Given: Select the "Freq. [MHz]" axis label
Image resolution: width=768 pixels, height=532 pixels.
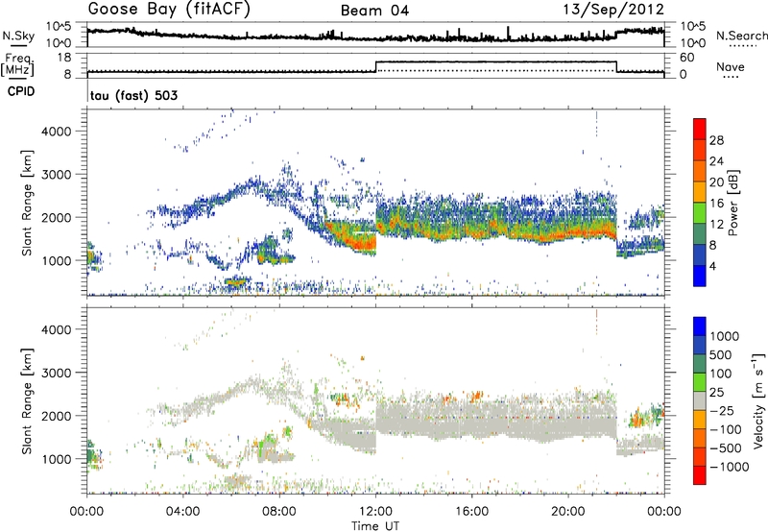Looking at the screenshot, I should click(17, 64).
